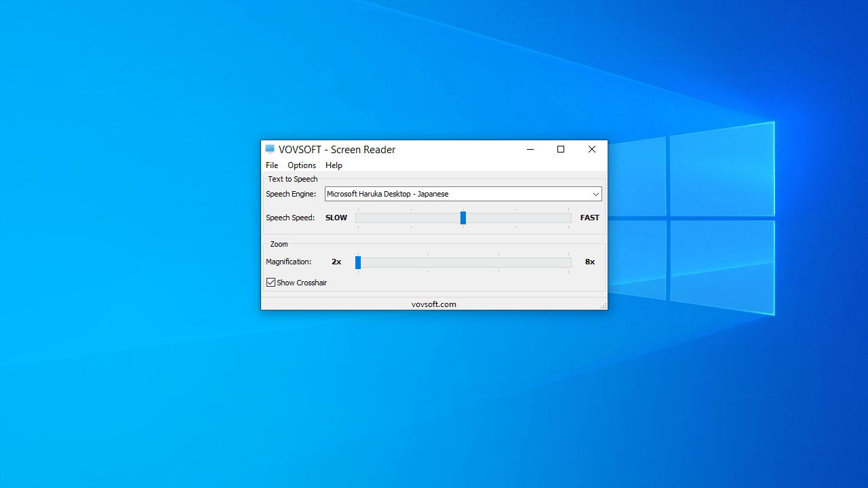The image size is (868, 488).
Task: Click the VOVSOFT app icon in title bar
Action: (270, 149)
